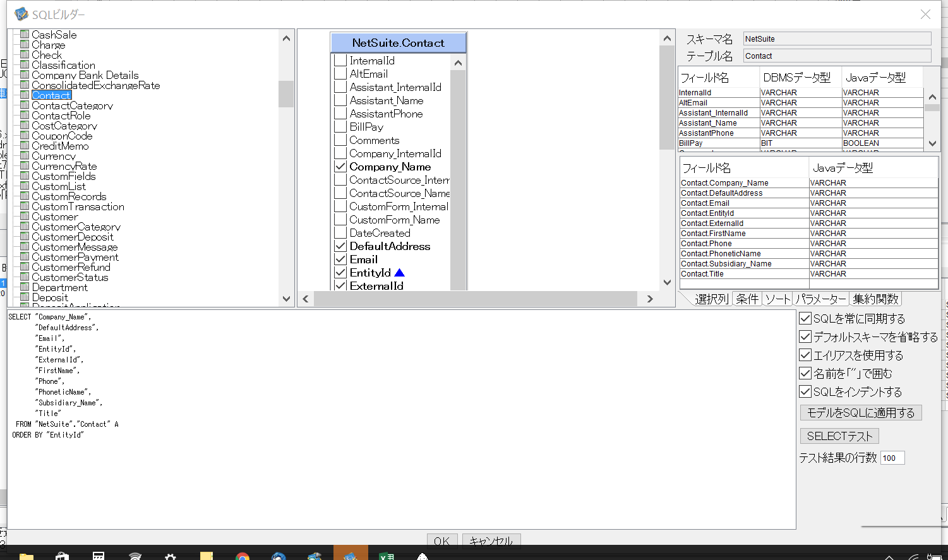
Task: Check the BillPay field checkbox
Action: click(340, 127)
